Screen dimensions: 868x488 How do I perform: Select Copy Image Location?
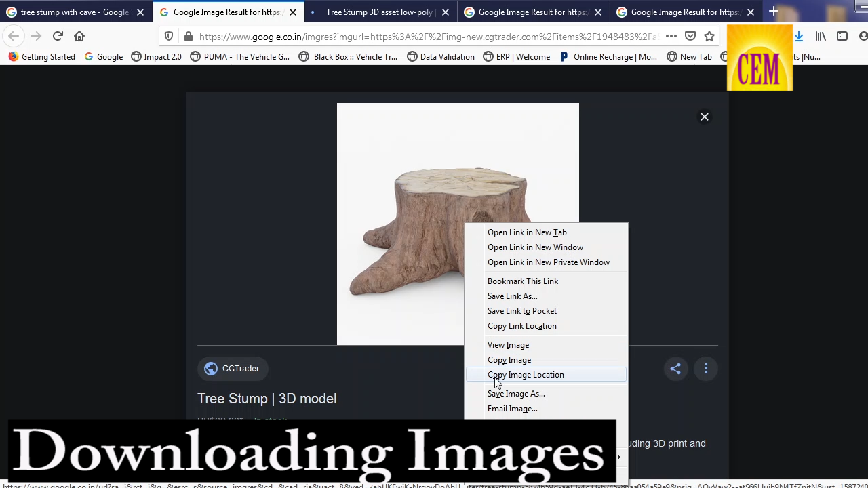point(546,375)
